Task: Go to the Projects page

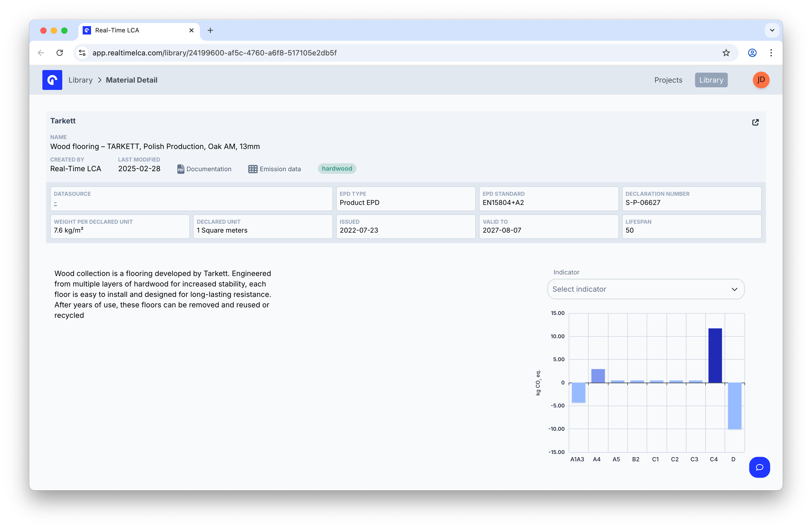Action: click(668, 80)
